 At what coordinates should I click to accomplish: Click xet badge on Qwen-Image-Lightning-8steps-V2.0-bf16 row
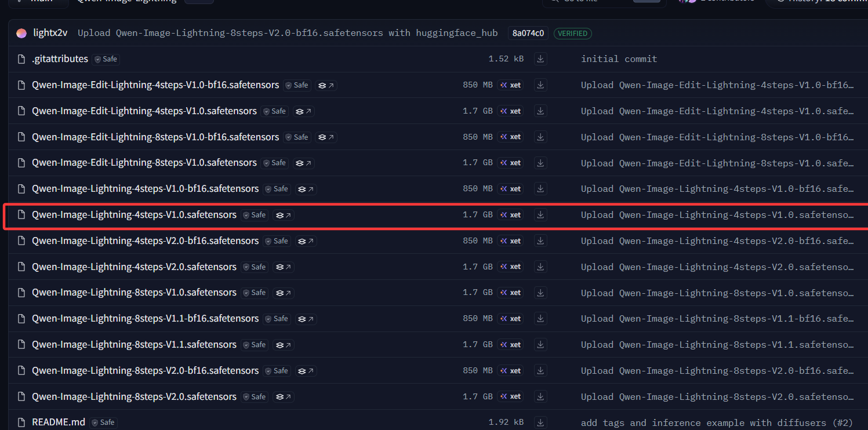(x=511, y=371)
